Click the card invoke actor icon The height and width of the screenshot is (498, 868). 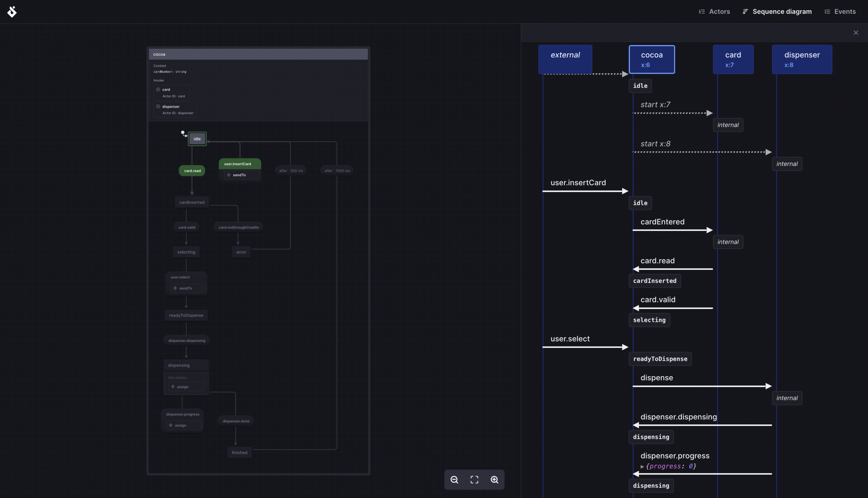158,90
